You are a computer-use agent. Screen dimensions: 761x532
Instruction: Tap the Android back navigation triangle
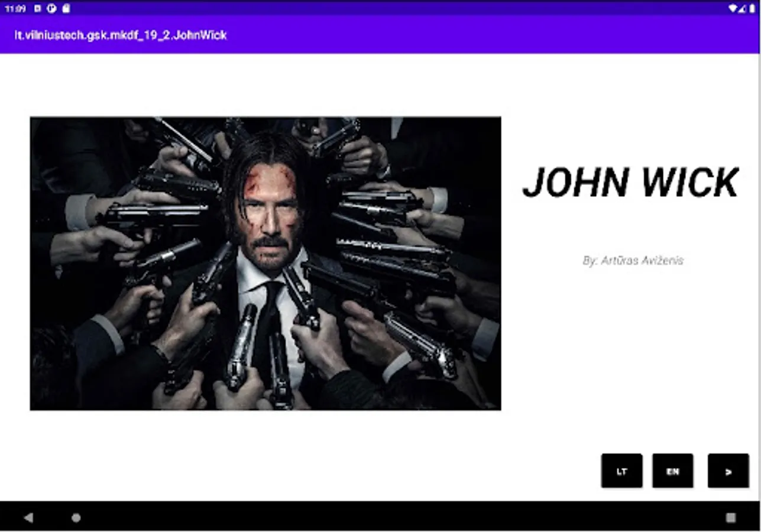click(28, 518)
